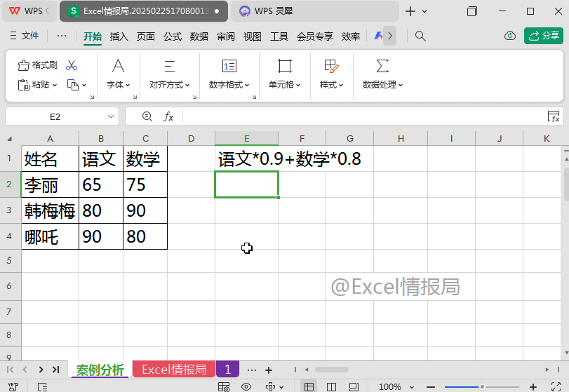Image resolution: width=569 pixels, height=392 pixels.
Task: Click the search magnifier icon in the menu bar
Action: click(420, 36)
